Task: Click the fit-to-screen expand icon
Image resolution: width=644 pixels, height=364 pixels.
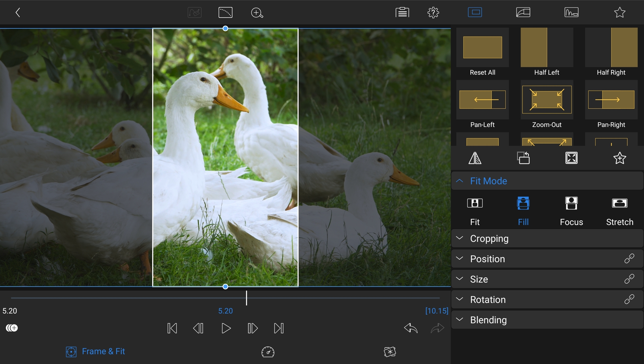Action: point(571,158)
